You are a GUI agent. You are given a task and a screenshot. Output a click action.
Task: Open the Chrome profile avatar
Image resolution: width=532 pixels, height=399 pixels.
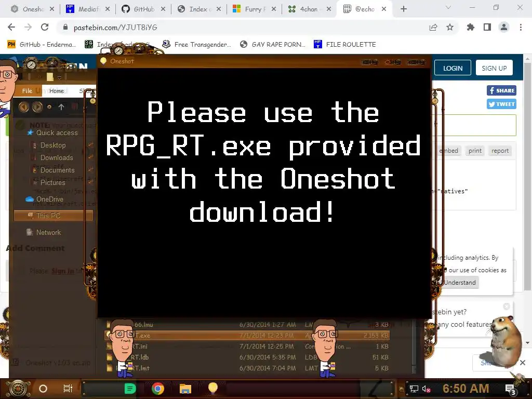[504, 27]
